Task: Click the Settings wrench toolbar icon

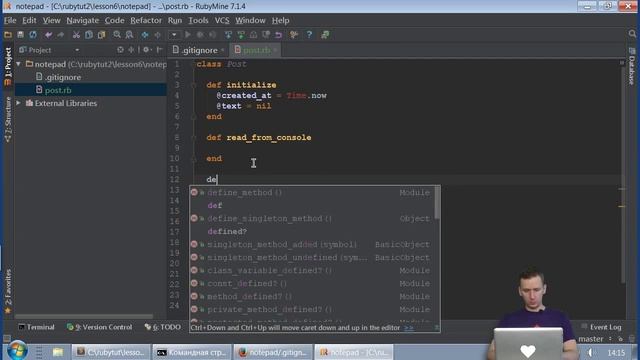Action: [294, 35]
